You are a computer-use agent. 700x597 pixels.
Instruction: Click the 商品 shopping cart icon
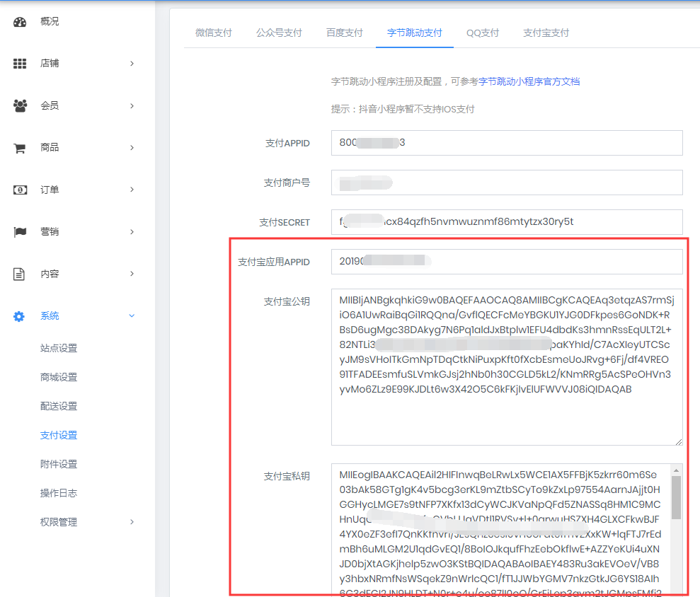click(x=20, y=148)
